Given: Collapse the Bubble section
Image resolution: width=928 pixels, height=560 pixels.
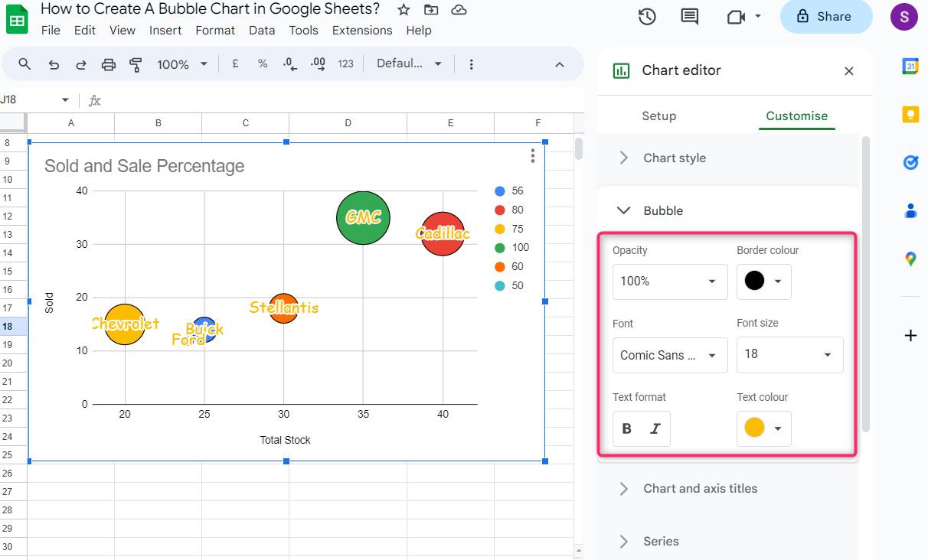Looking at the screenshot, I should click(624, 210).
